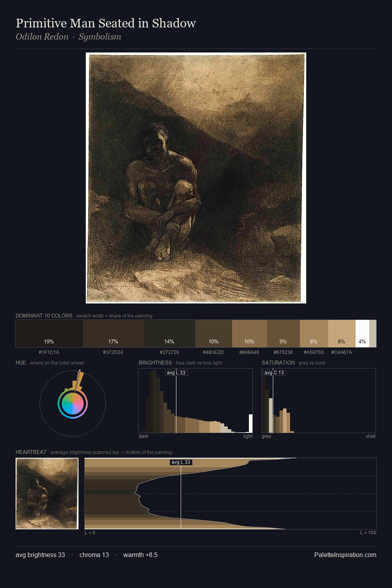Click the hex label #846A48
392x588 pixels.
pyautogui.click(x=249, y=352)
